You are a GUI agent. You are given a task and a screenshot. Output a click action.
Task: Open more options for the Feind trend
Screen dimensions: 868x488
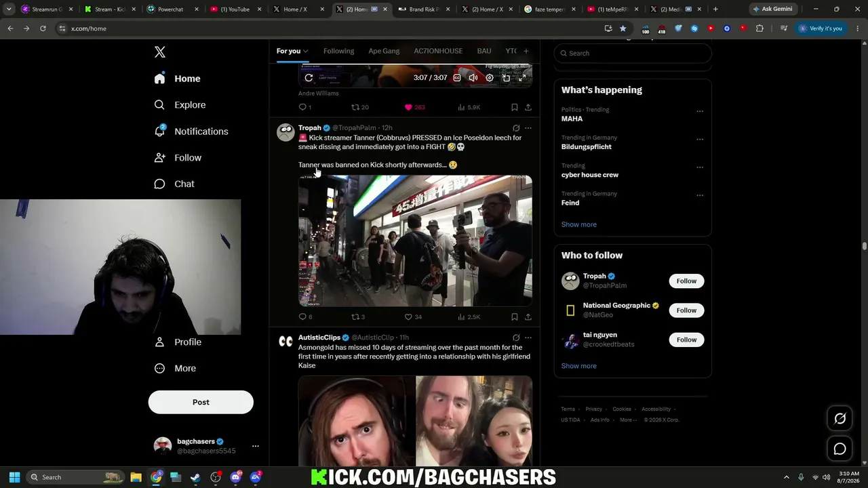[700, 195]
